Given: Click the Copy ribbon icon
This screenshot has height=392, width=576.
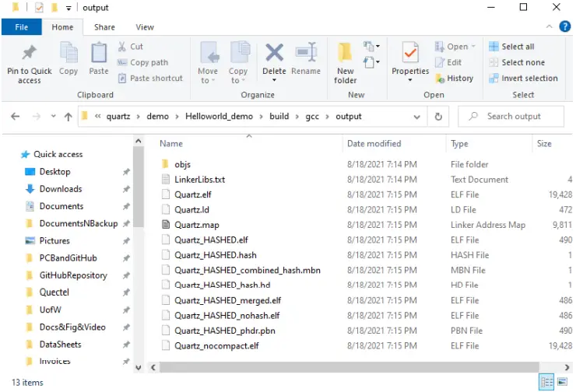Looking at the screenshot, I should 68,53.
